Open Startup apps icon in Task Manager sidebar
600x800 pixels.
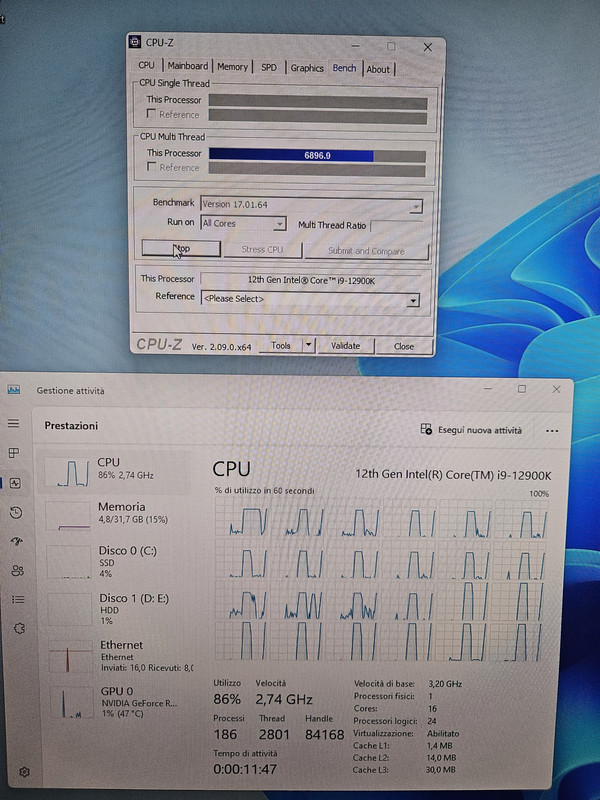(x=17, y=541)
